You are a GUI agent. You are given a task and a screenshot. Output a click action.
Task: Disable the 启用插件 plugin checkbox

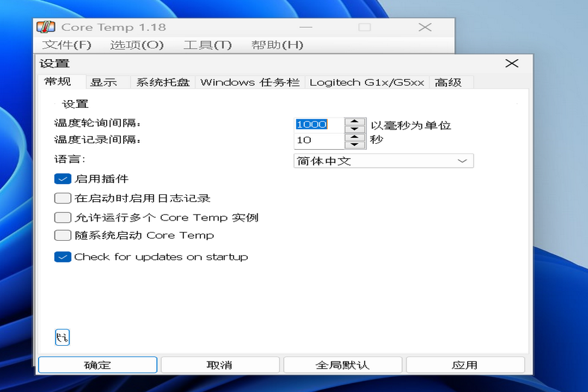coord(63,178)
